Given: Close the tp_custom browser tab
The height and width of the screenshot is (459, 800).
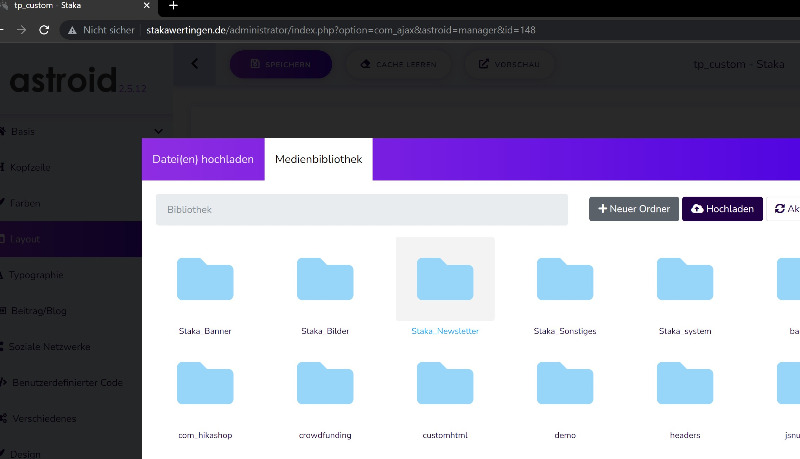Looking at the screenshot, I should pos(147,6).
